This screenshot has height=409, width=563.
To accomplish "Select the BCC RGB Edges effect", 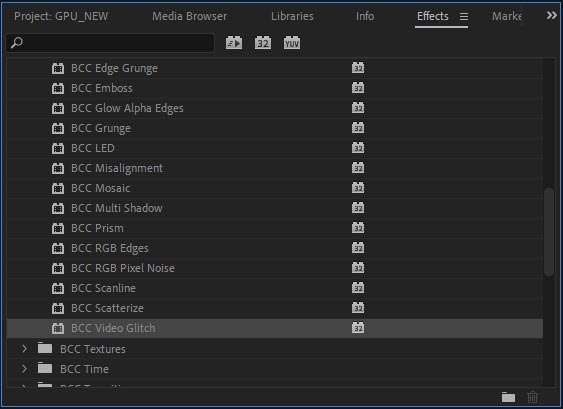I will coord(110,248).
